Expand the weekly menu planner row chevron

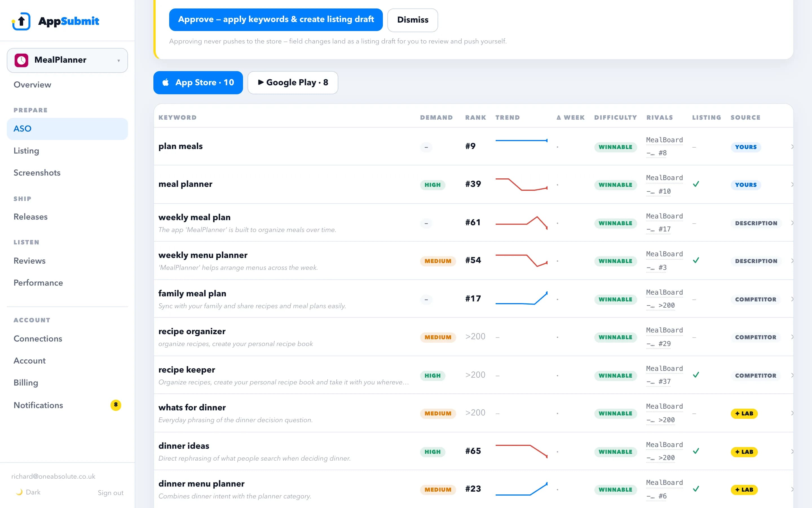pos(792,261)
